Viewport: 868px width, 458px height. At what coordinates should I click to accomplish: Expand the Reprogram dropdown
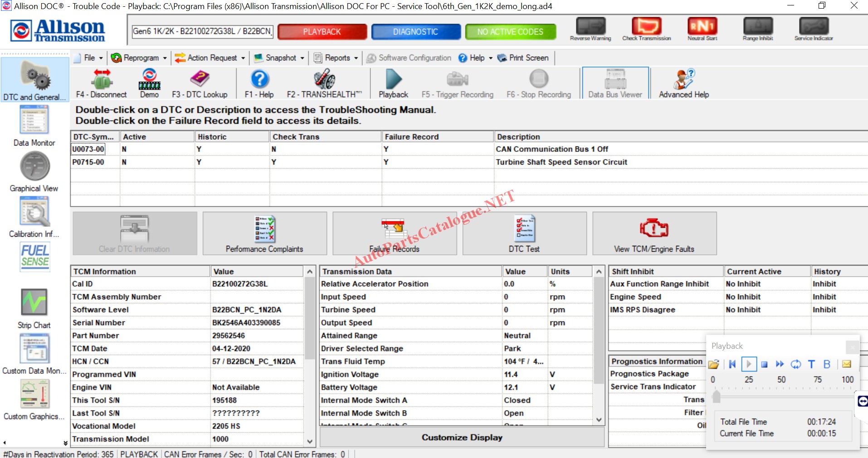(x=139, y=58)
